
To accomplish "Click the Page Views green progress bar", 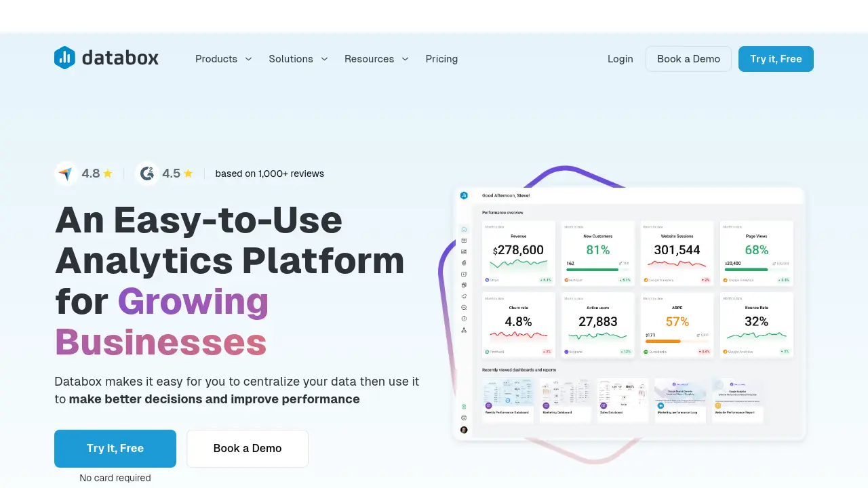I will (746, 269).
